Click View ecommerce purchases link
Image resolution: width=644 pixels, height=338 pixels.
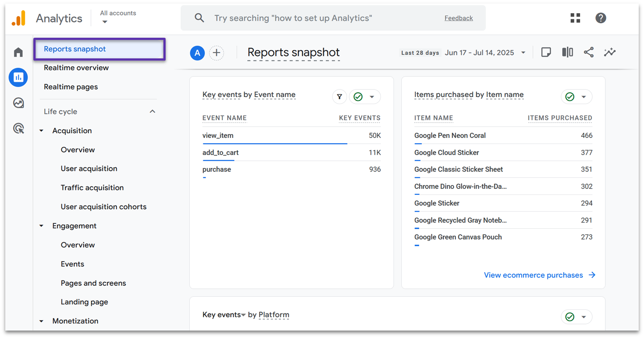pos(533,275)
